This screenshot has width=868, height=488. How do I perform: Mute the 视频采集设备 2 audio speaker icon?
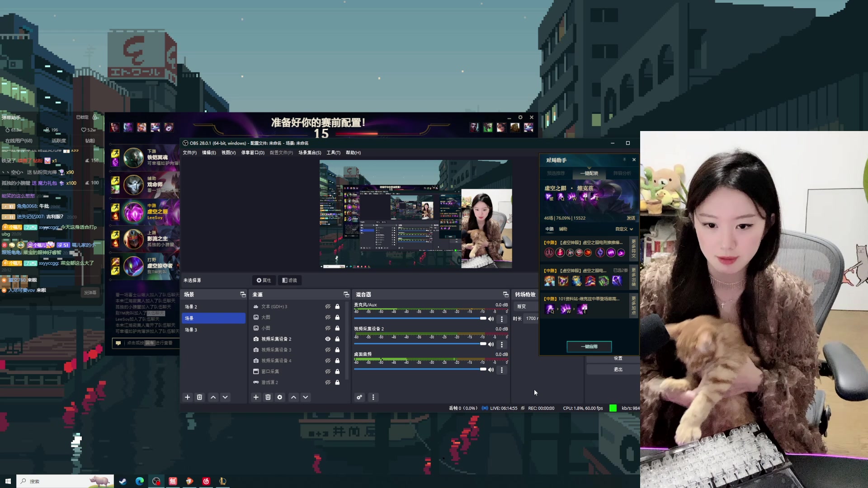coord(491,344)
